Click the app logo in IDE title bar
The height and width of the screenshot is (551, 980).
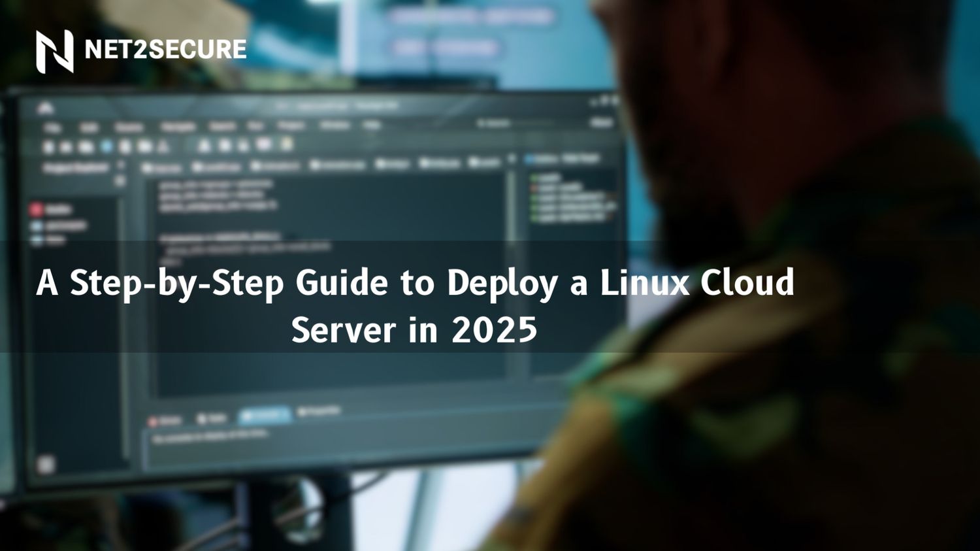[44, 109]
